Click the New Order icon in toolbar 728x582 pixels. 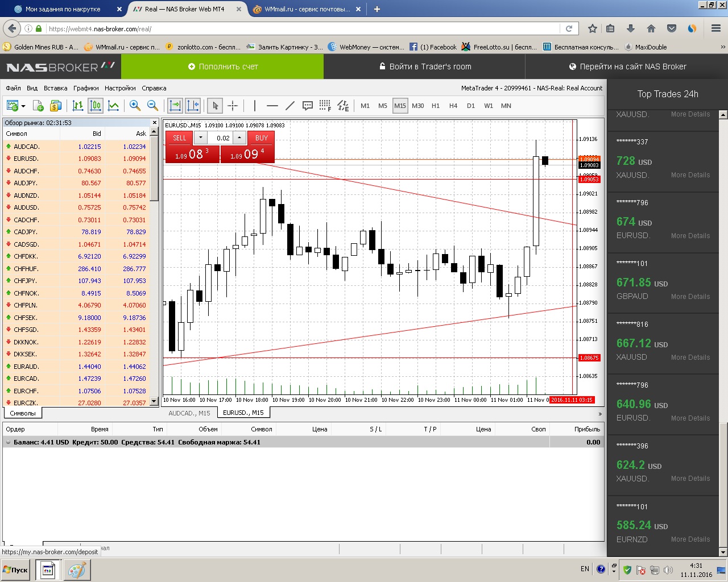(x=38, y=106)
